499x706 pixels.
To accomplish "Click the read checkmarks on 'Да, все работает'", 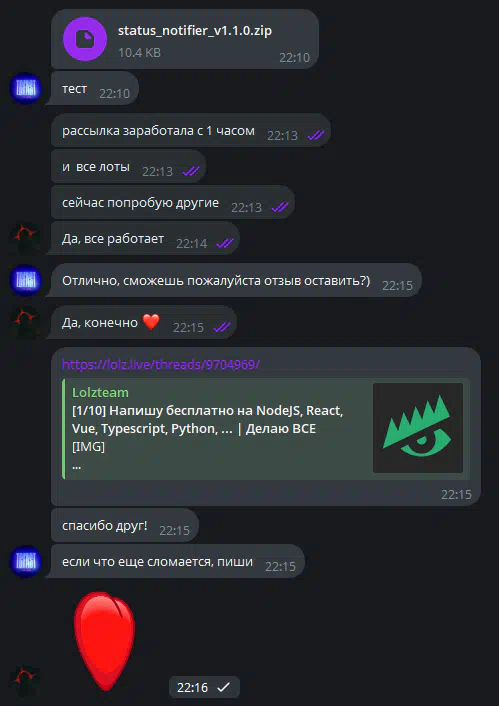I will [225, 244].
